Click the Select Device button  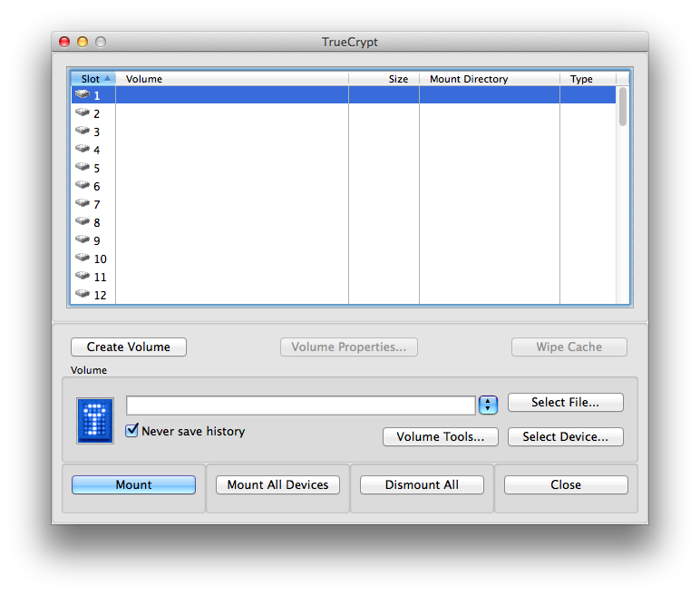click(566, 436)
